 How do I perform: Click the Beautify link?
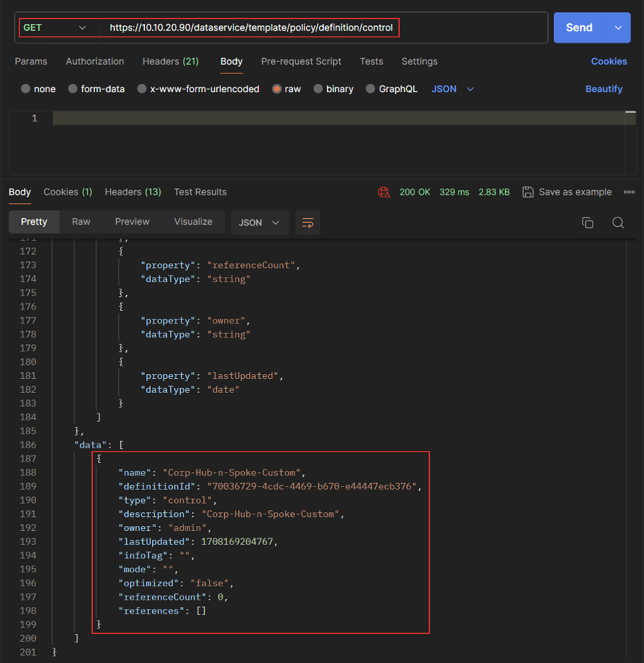pos(603,89)
